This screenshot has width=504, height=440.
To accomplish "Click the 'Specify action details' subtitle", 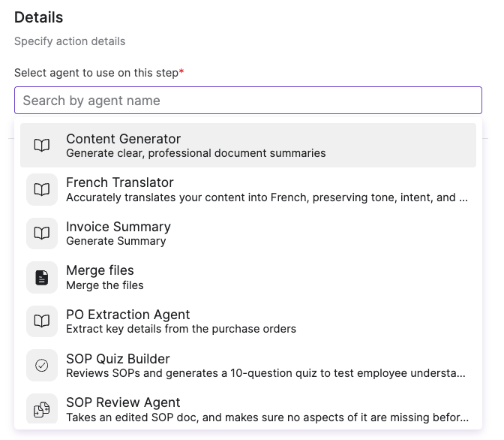I will 70,41.
